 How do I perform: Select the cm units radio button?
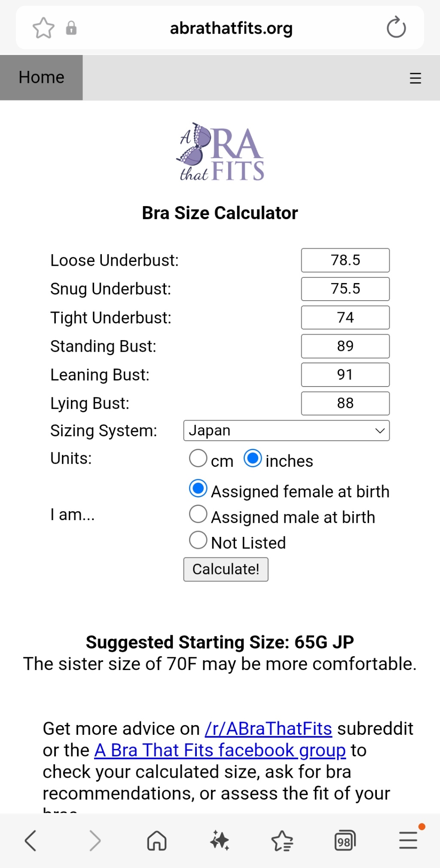tap(198, 458)
